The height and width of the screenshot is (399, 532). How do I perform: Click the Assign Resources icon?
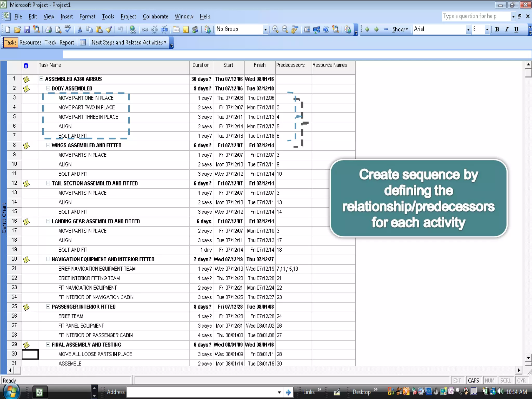pyautogui.click(x=195, y=30)
